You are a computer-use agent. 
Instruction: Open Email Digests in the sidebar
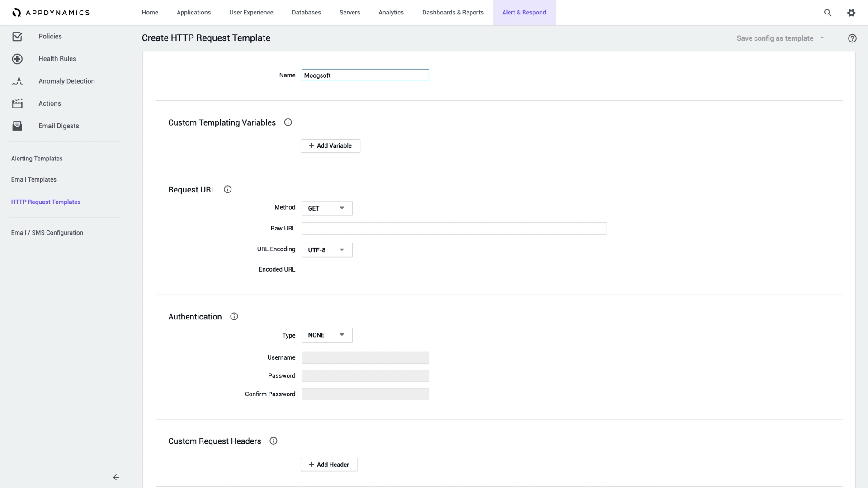[59, 126]
